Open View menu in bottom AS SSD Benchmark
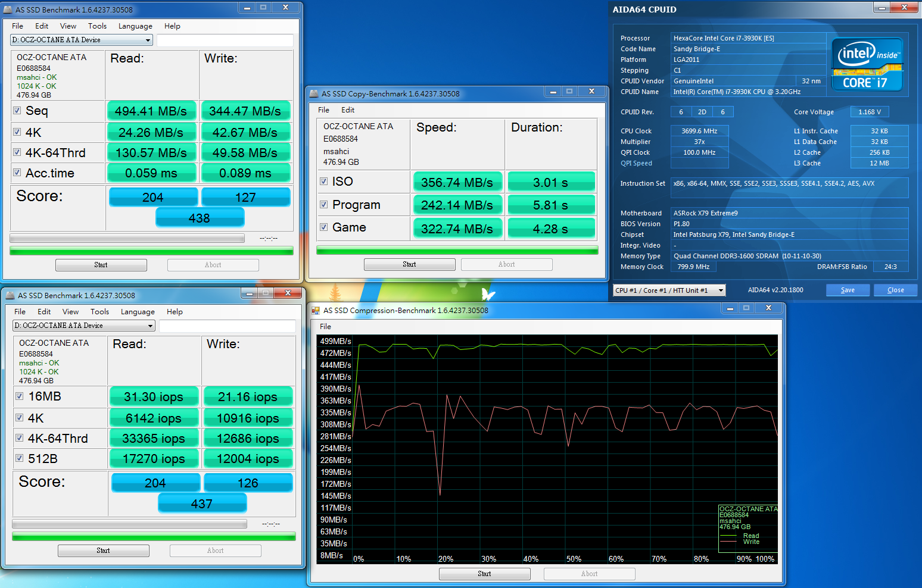 click(70, 311)
